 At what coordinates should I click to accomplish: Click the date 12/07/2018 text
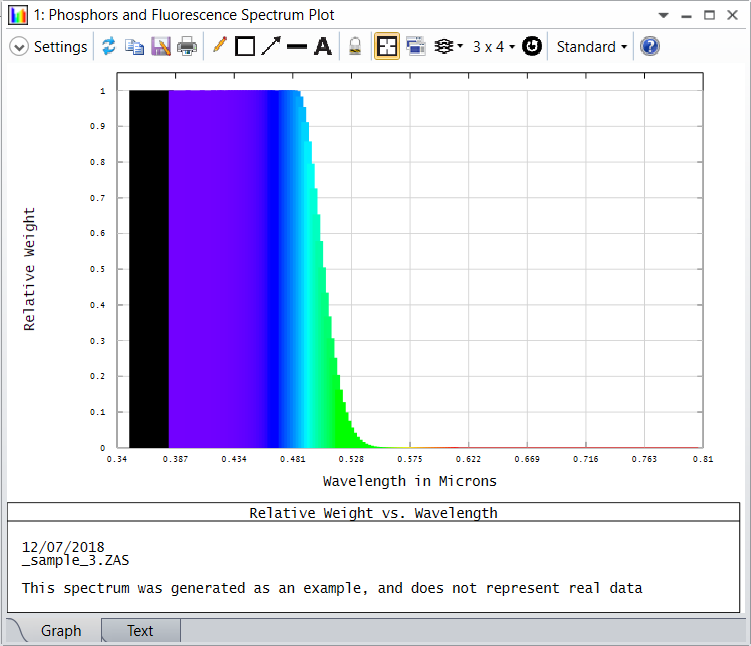pyautogui.click(x=63, y=547)
